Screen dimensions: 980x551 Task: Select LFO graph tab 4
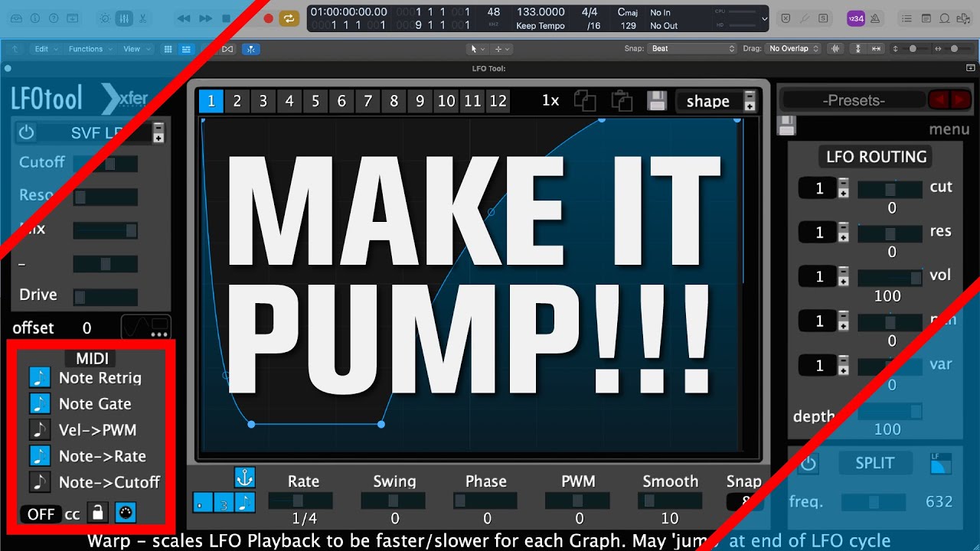tap(289, 101)
